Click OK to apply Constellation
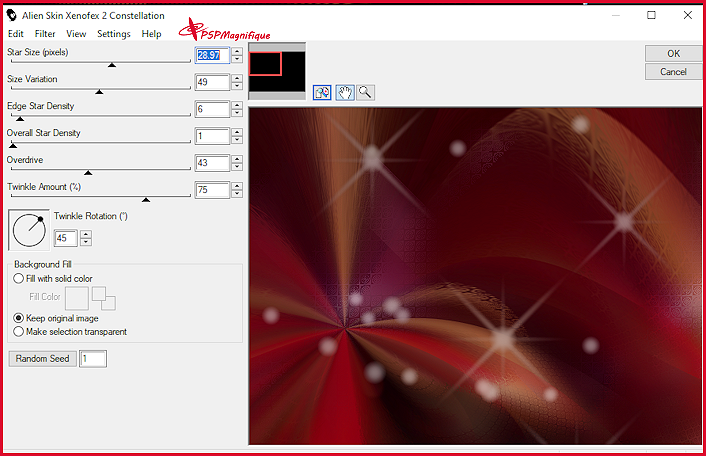The image size is (706, 456). [x=674, y=54]
